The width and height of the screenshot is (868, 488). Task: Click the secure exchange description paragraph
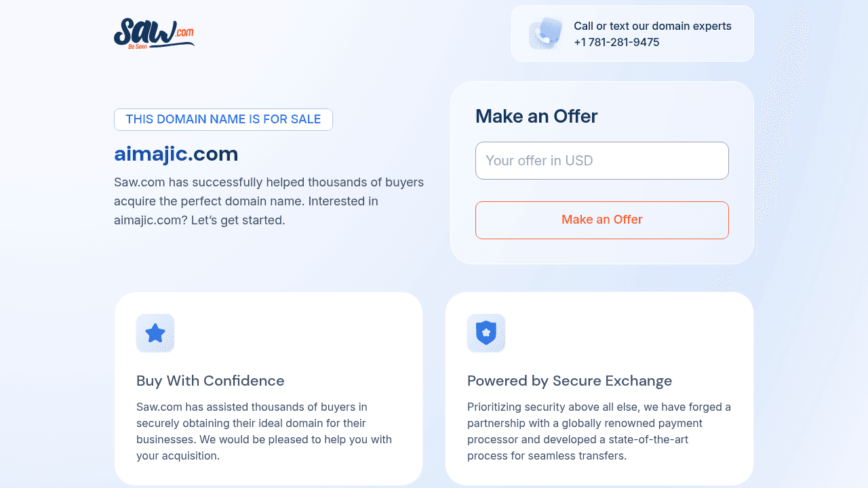pos(599,431)
